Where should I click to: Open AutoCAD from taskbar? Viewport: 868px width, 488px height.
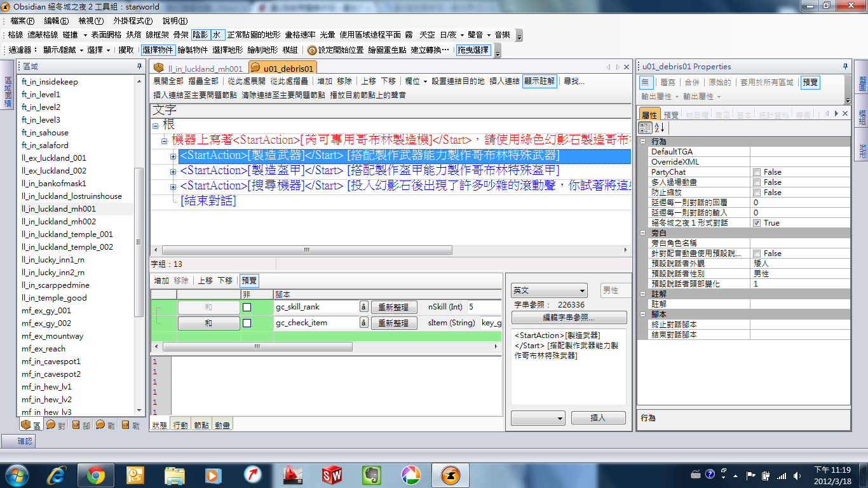(x=292, y=474)
